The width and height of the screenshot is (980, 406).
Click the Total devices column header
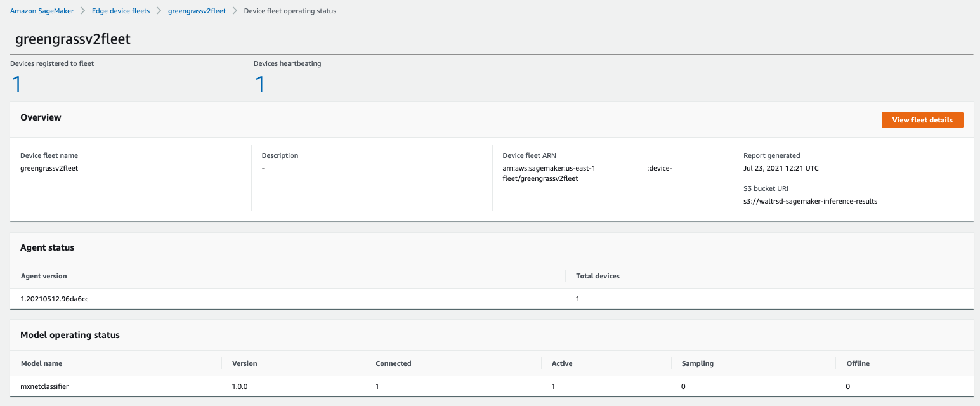click(598, 276)
